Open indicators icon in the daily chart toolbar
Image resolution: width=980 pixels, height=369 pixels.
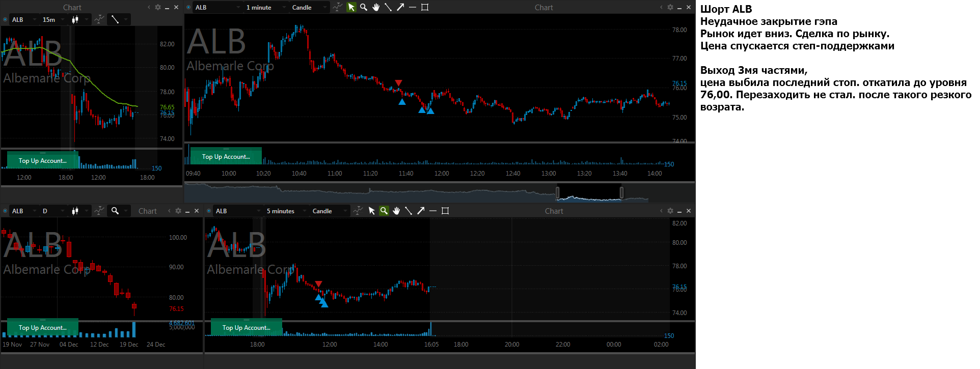[100, 211]
